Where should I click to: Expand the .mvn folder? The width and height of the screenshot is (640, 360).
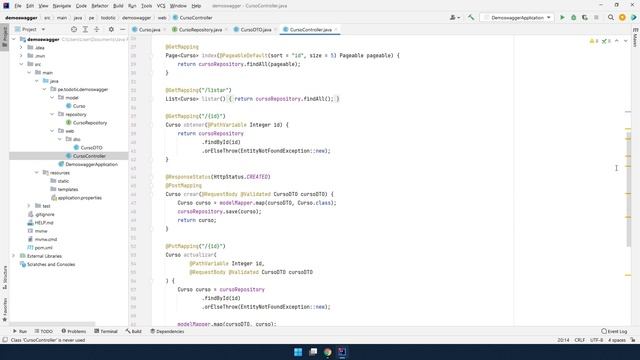coord(22,56)
